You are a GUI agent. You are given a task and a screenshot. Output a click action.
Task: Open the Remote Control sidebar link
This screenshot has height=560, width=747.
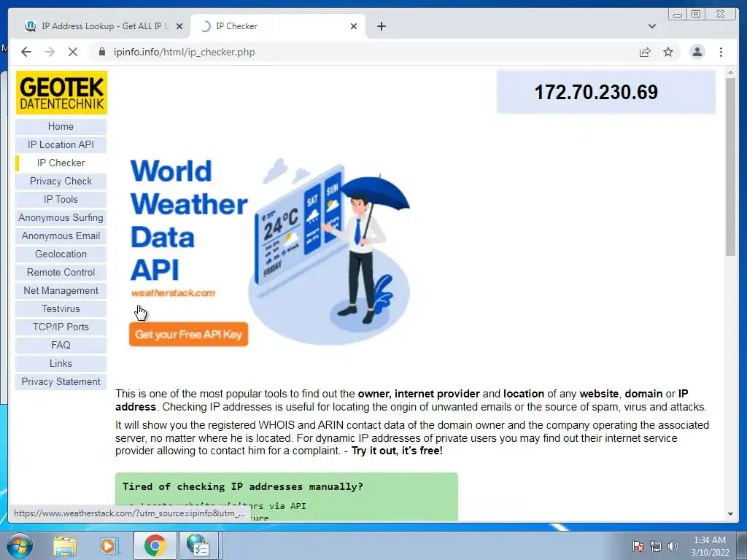(61, 273)
